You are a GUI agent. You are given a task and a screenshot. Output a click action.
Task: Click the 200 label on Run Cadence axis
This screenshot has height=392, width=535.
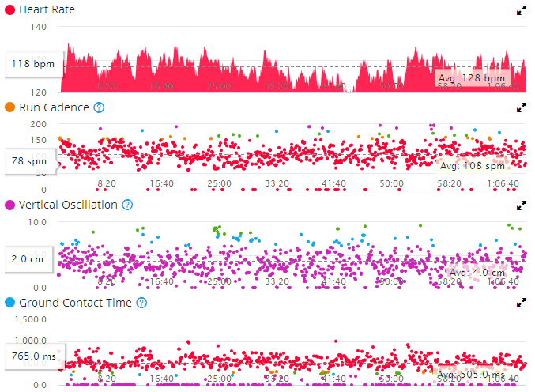(38, 125)
